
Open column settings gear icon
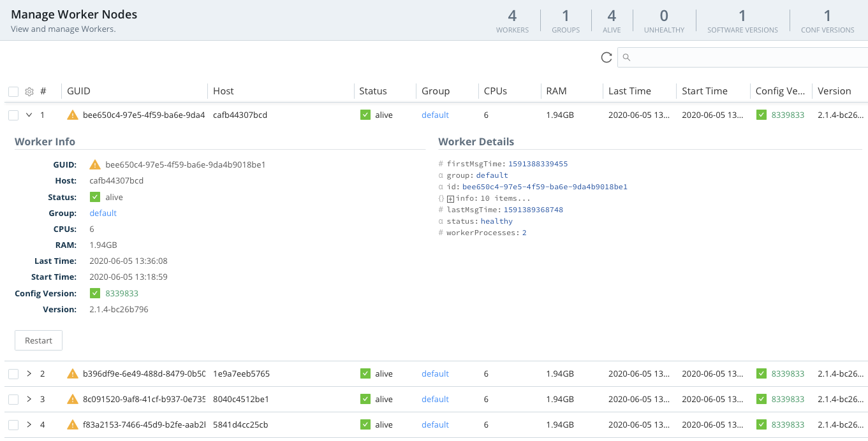point(29,92)
